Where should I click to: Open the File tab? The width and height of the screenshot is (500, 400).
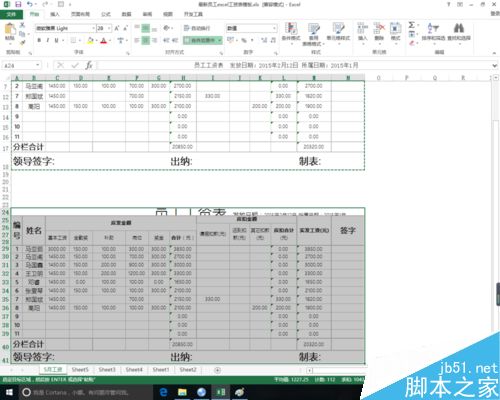point(11,14)
